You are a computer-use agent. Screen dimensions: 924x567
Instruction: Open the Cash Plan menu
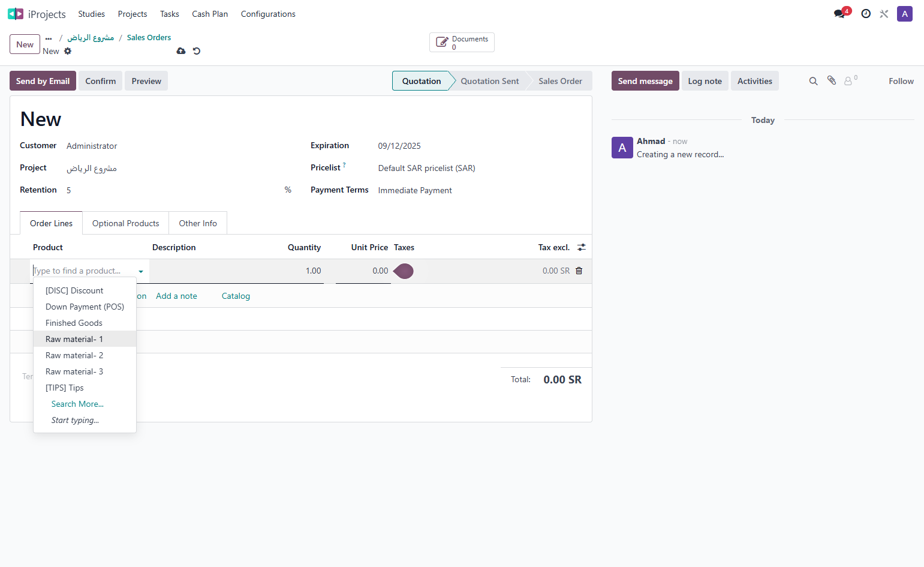[210, 14]
